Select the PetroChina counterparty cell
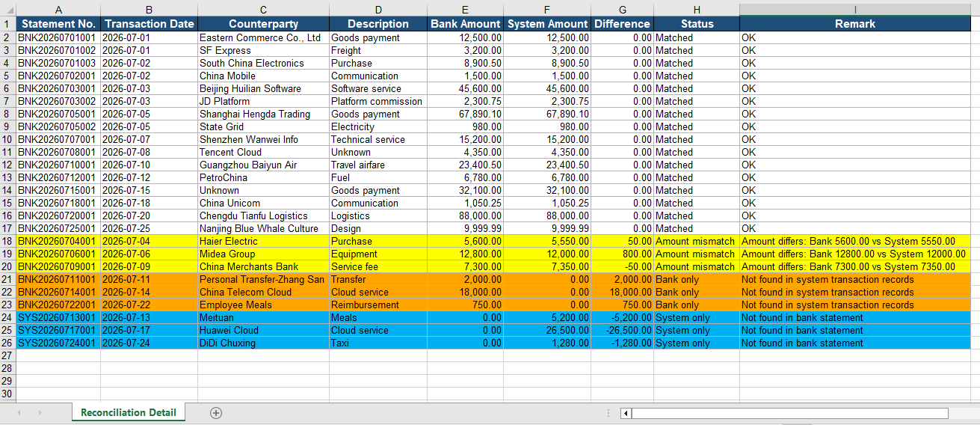The height and width of the screenshot is (425, 980). pos(263,177)
